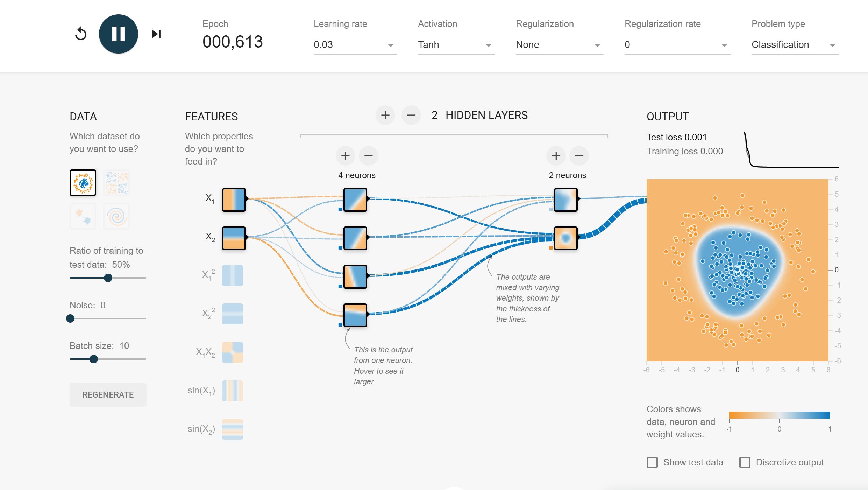The width and height of the screenshot is (868, 490).
Task: Click the output heatmap plot
Action: click(x=738, y=270)
